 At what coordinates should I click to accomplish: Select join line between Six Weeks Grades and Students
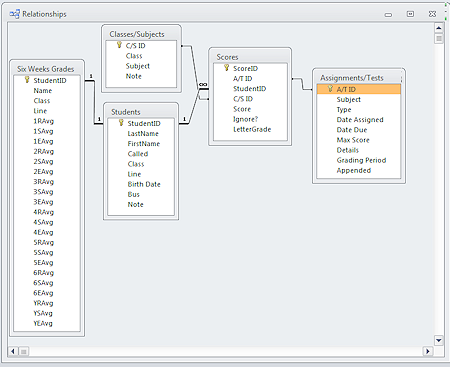point(94,102)
